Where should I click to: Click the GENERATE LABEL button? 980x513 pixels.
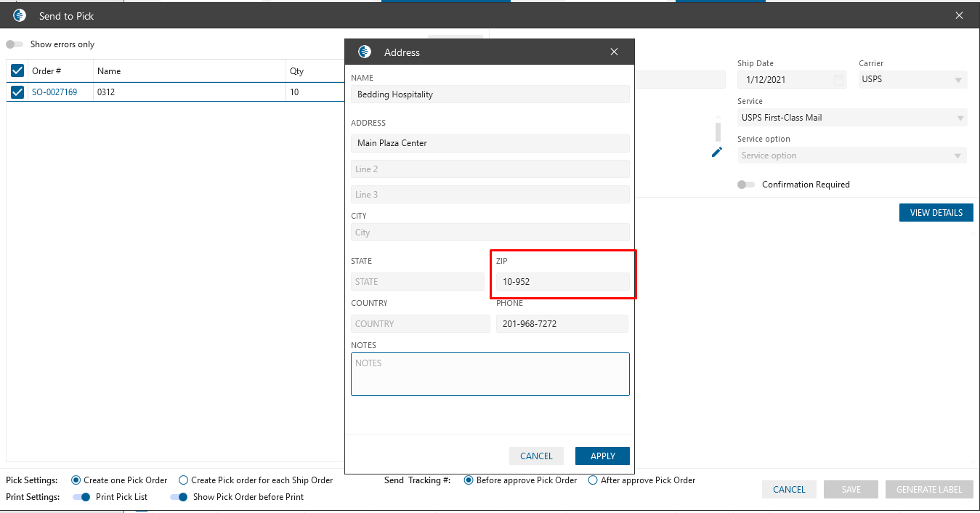929,490
